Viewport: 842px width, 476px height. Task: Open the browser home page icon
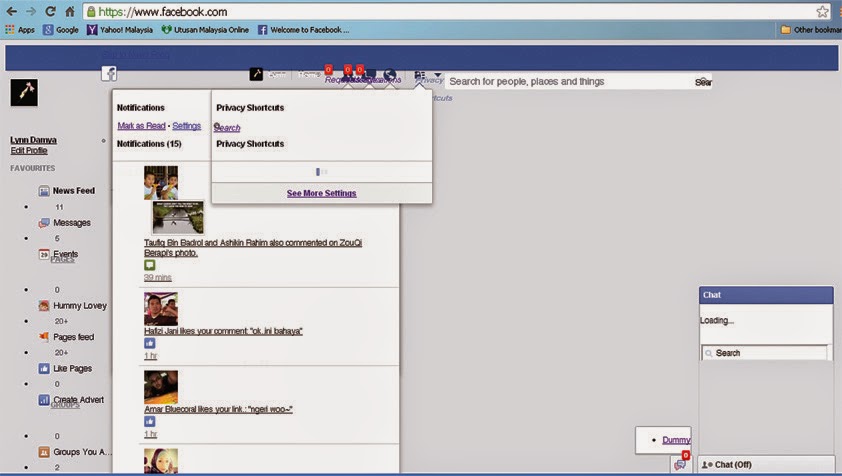point(70,11)
